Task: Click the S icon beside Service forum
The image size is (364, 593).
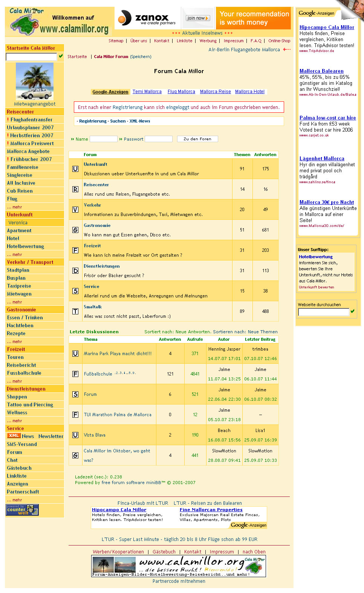Action: click(x=75, y=291)
